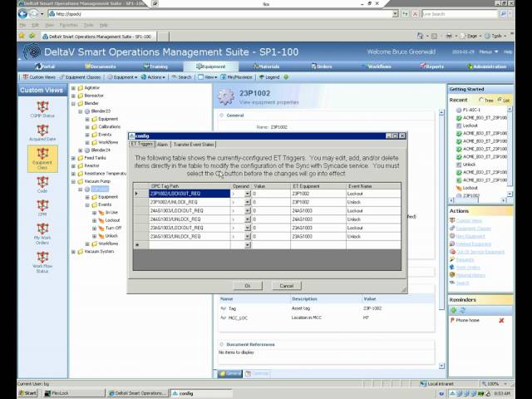Click the browser home icon
532x399 pixels.
420,36
